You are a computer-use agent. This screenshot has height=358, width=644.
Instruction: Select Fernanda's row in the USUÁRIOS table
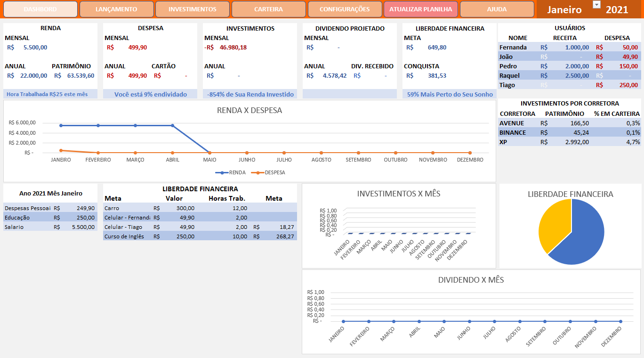pos(541,47)
